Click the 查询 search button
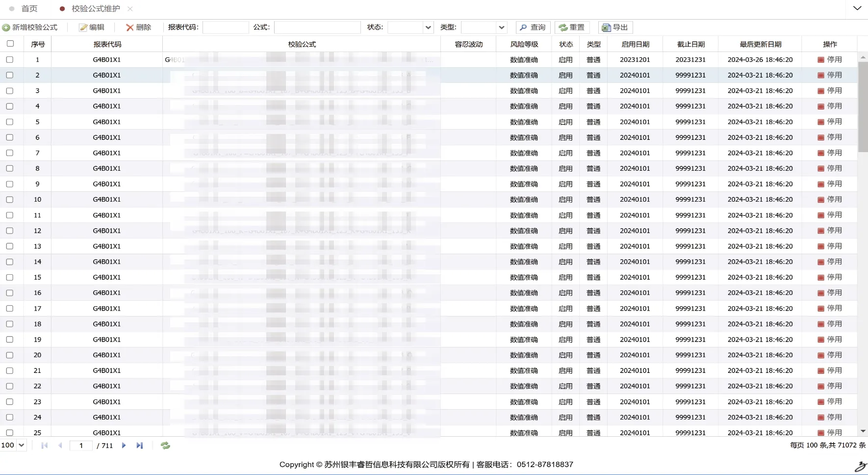868x475 pixels. pos(533,27)
